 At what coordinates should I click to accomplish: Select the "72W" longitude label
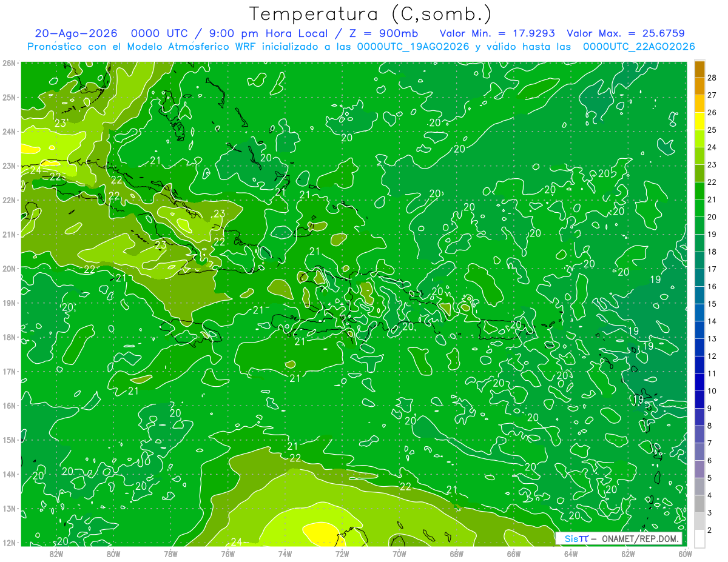pos(342,554)
